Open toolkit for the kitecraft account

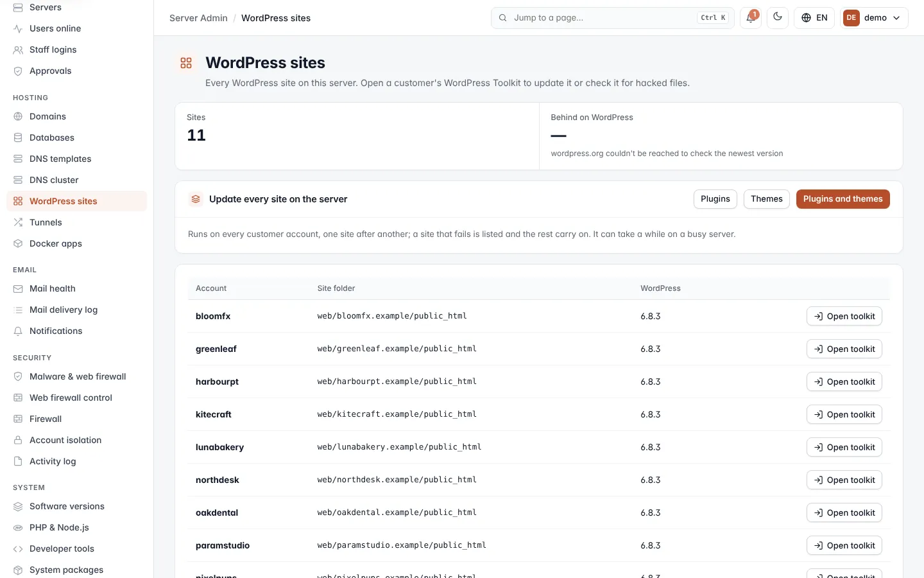tap(844, 414)
